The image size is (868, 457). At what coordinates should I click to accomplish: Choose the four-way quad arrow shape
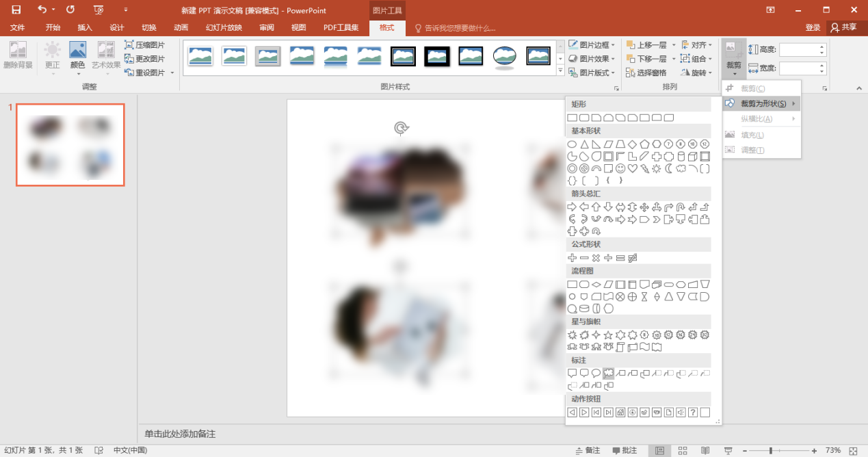[x=644, y=207]
